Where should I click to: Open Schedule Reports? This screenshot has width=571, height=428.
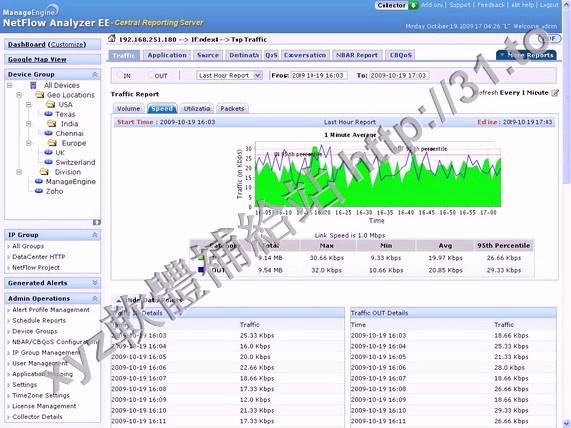tap(39, 321)
